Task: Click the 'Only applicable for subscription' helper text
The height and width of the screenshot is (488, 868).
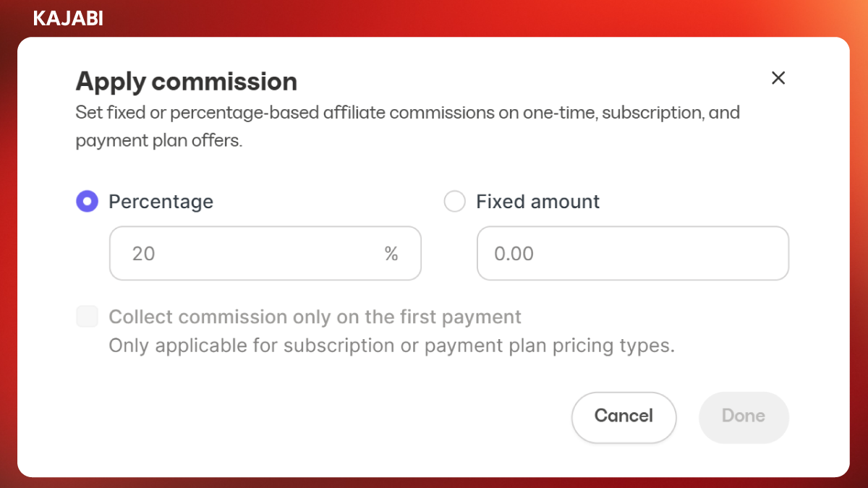Action: click(391, 346)
